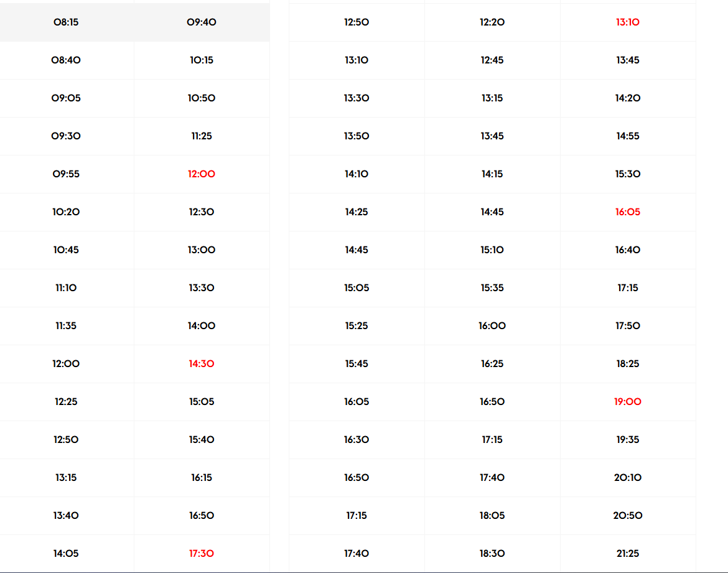Select the 09:40 time entry
Image resolution: width=728 pixels, height=573 pixels.
coord(202,22)
